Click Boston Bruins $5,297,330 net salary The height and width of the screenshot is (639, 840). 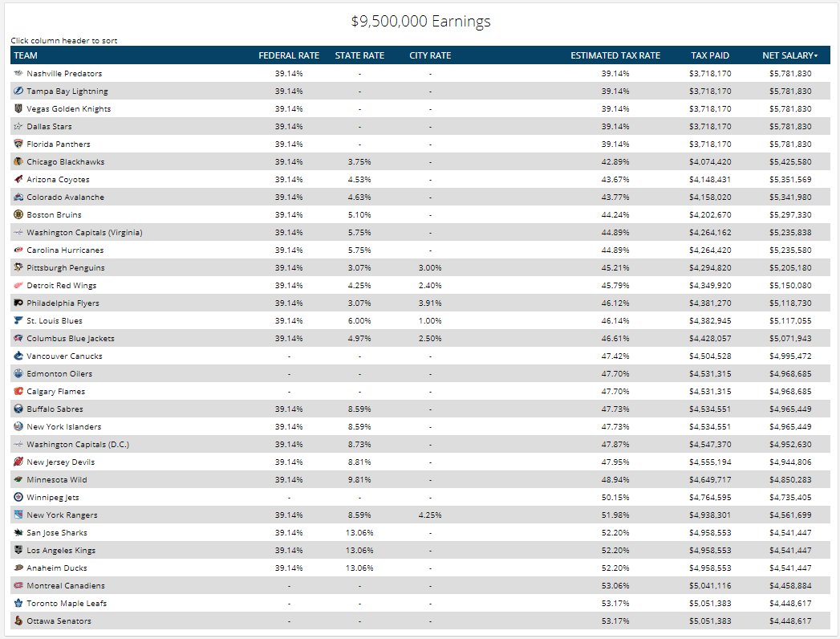(790, 214)
